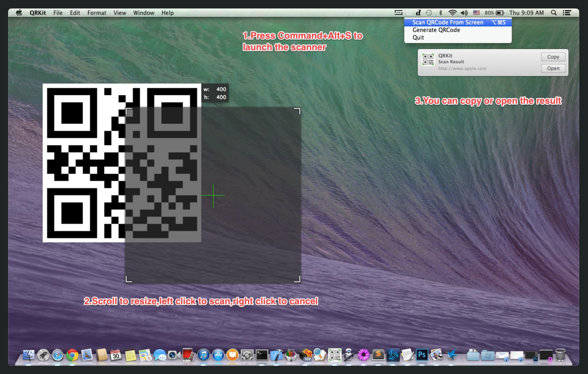Open Contacts address book in dock
This screenshot has height=374, width=588.
[101, 355]
